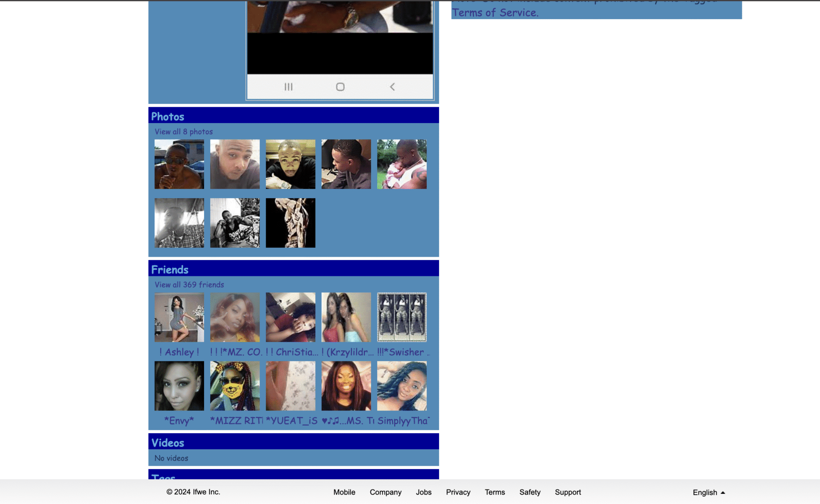Image resolution: width=820 pixels, height=504 pixels.
Task: Click Safety in the footer
Action: (x=530, y=492)
